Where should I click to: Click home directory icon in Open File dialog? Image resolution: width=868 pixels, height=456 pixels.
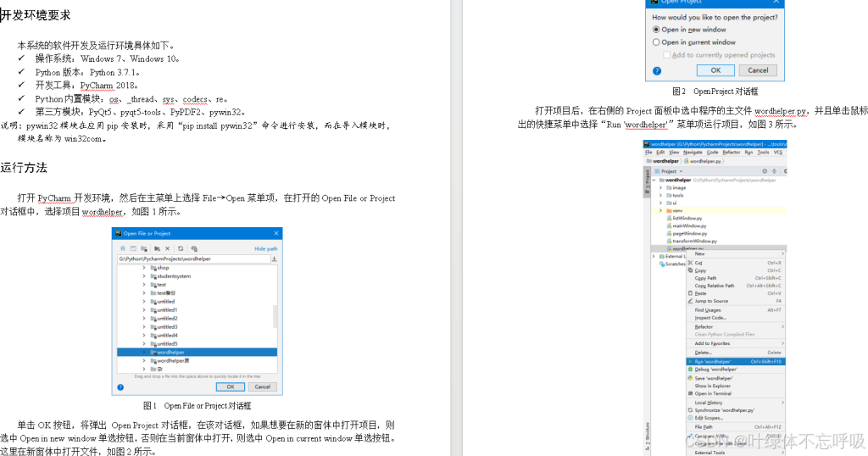pos(123,248)
